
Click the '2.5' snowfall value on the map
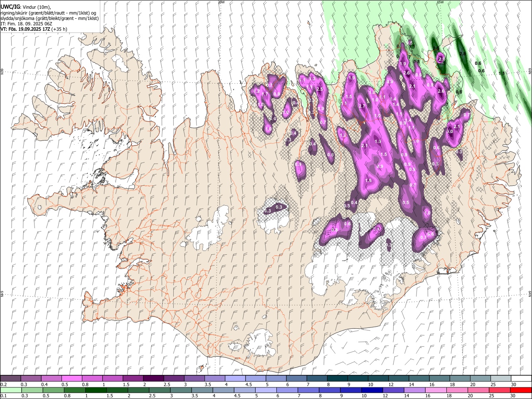[x=320, y=89]
